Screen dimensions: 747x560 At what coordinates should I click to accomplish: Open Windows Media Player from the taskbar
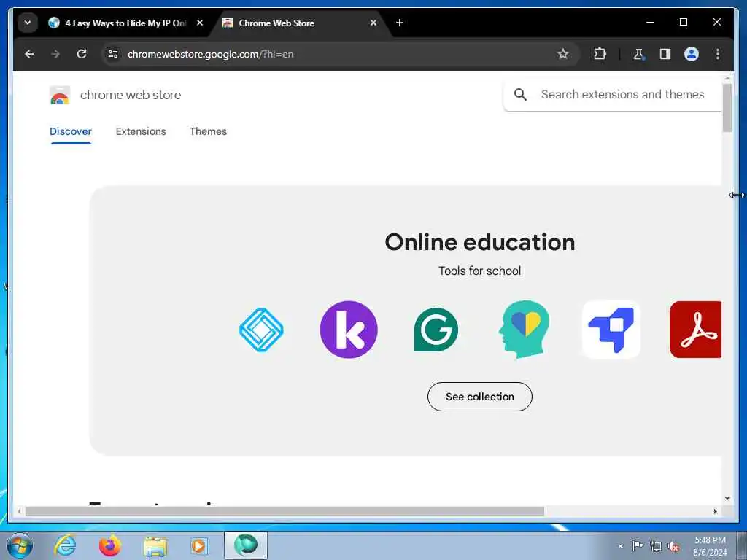[199, 546]
